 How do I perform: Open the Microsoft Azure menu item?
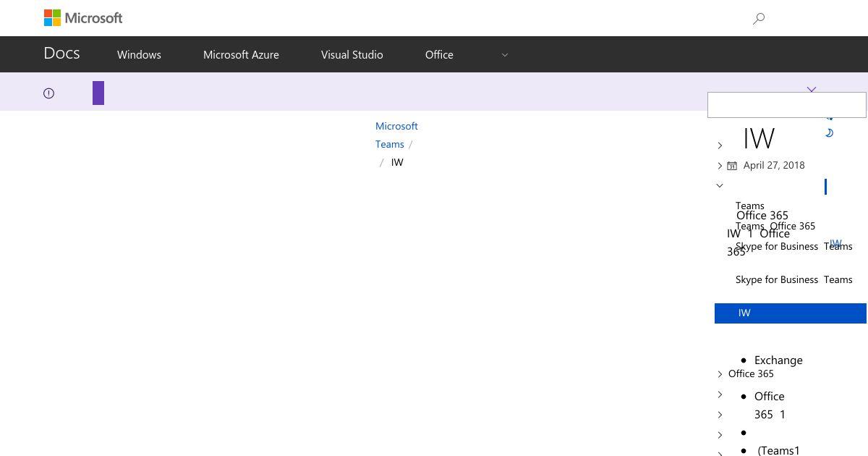(241, 54)
